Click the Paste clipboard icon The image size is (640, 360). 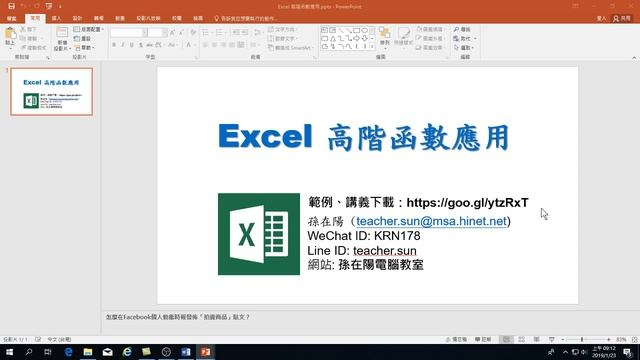tap(10, 34)
